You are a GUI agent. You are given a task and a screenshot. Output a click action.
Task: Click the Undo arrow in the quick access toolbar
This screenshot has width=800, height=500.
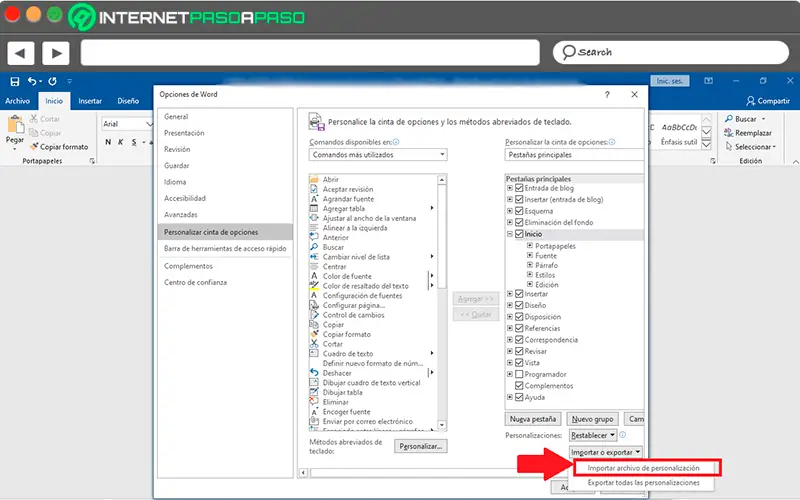32,81
